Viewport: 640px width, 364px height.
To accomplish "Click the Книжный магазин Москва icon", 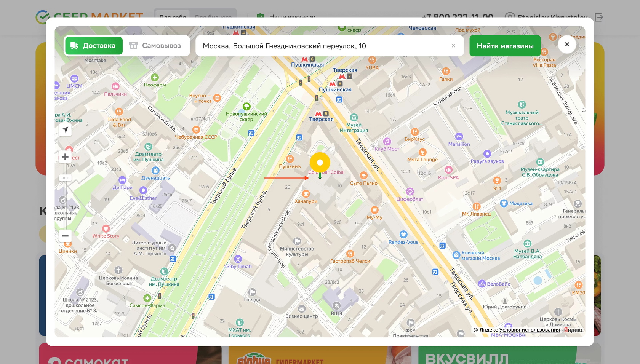I will click(456, 255).
